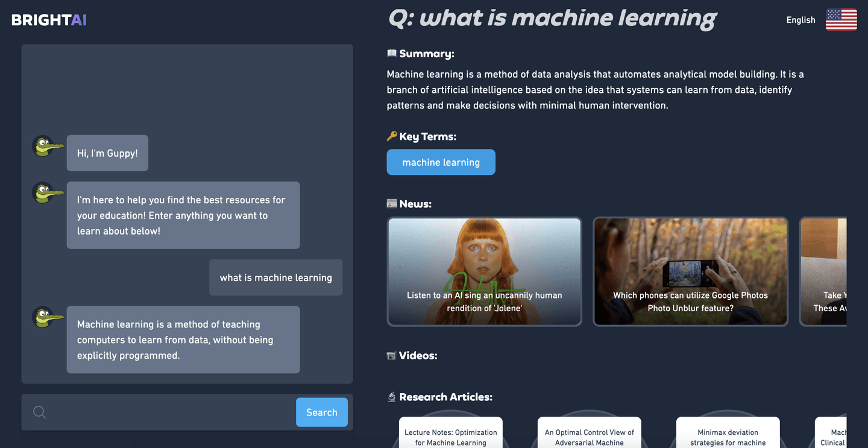Select the machine learning key term tag
868x448 pixels.
[441, 162]
